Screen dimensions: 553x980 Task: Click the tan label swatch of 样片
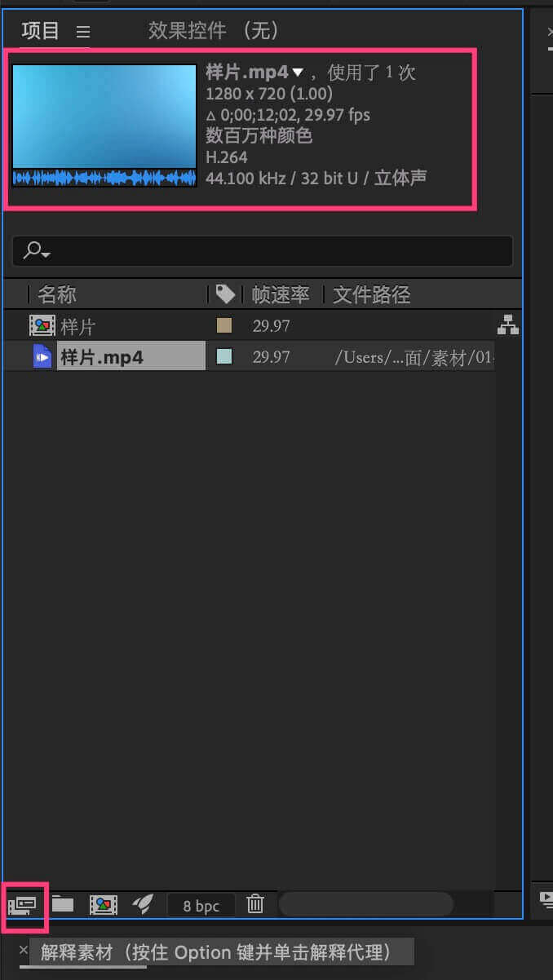point(224,326)
